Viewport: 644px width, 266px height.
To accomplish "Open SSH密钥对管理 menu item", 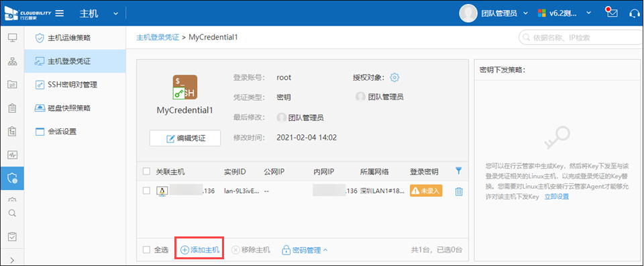I will pyautogui.click(x=74, y=85).
